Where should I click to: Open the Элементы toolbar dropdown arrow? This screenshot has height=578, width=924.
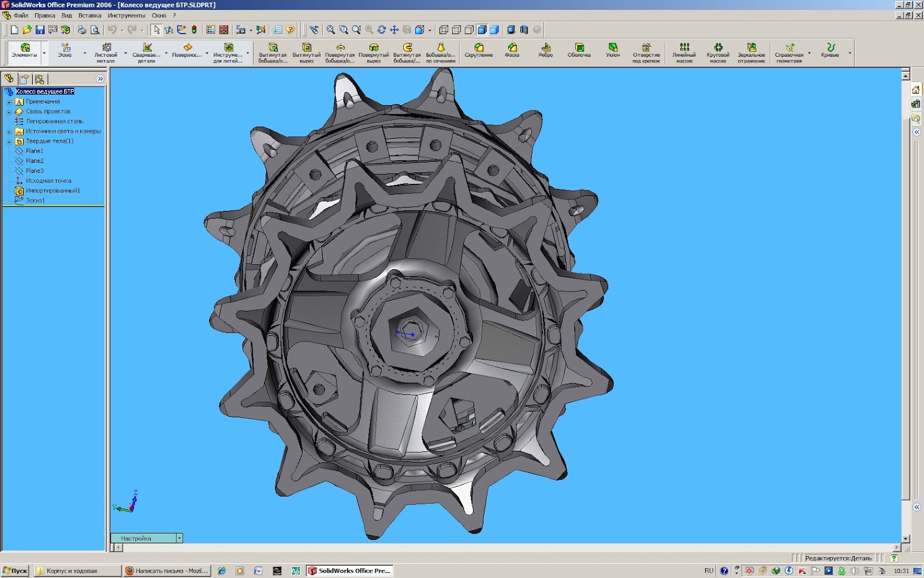[44, 53]
